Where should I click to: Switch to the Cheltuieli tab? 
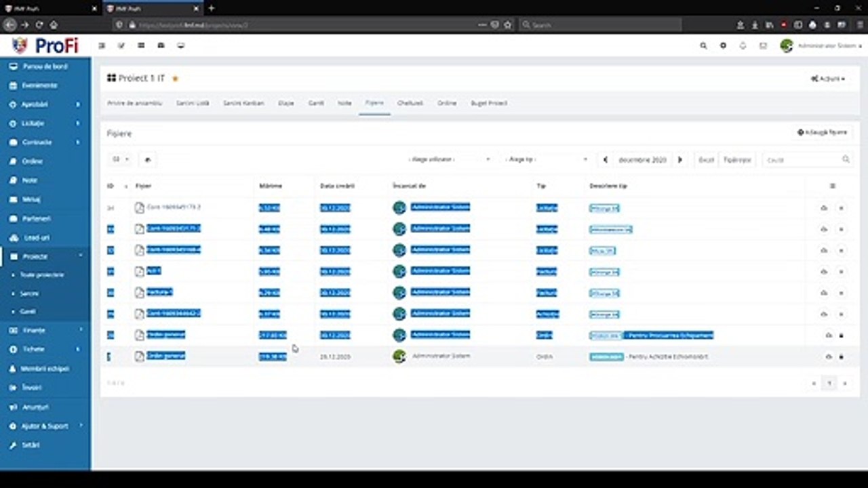[x=410, y=103]
